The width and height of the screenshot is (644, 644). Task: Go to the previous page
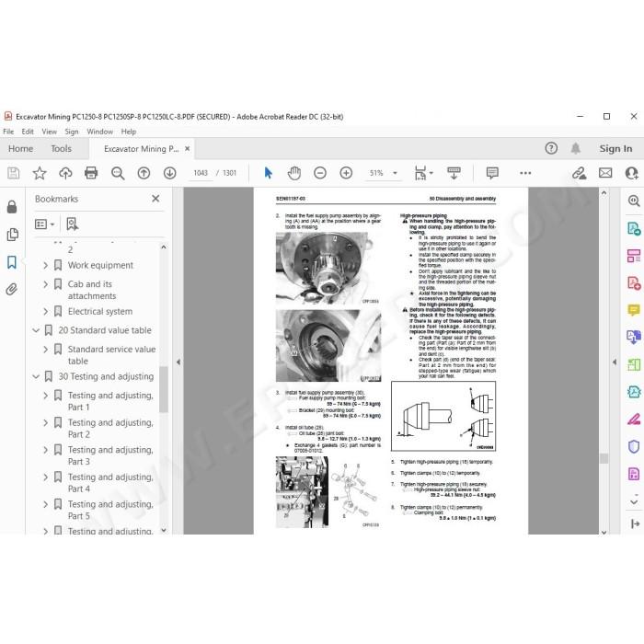click(x=144, y=173)
